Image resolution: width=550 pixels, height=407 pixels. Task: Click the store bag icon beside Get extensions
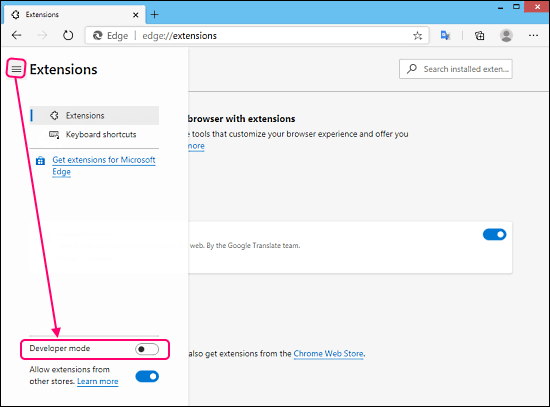point(40,161)
